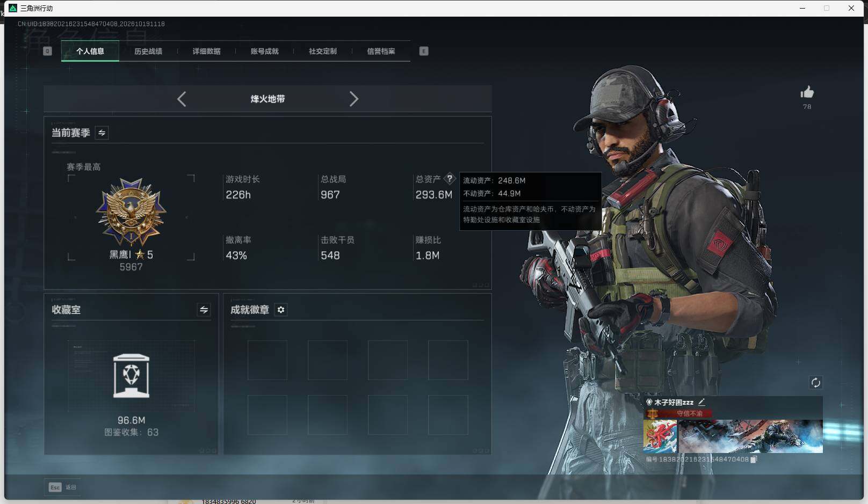Click the 图鉴收集: 63 text
The image size is (868, 504).
pyautogui.click(x=132, y=432)
